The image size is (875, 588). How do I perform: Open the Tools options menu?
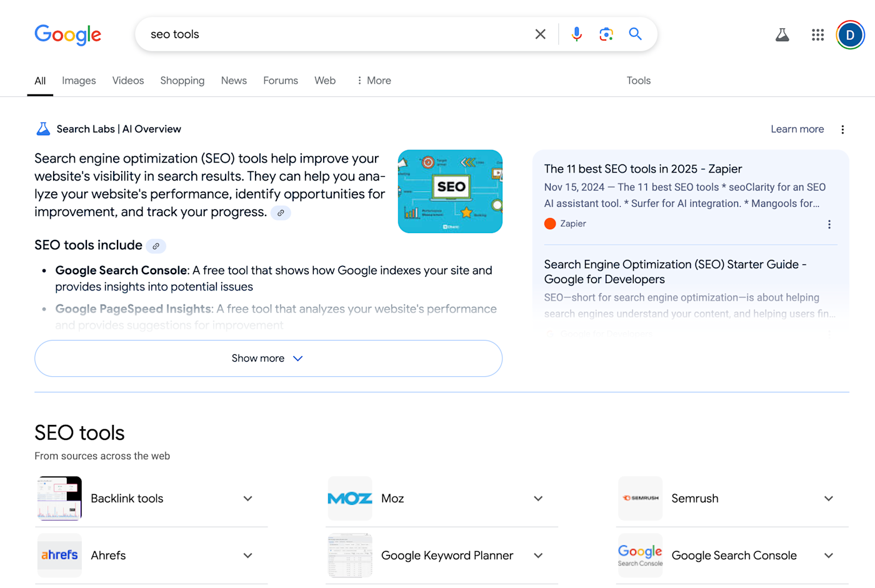tap(639, 81)
